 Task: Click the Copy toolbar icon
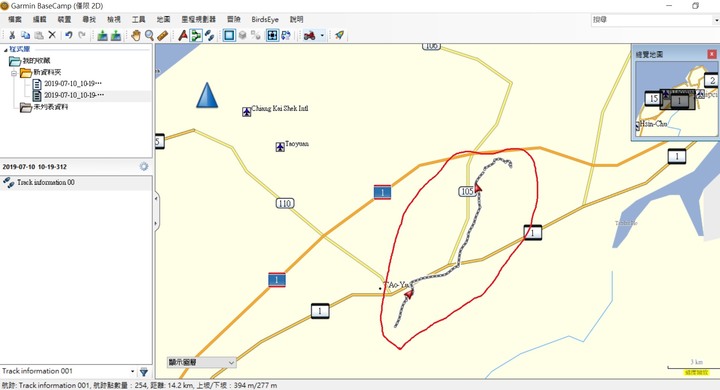click(x=26, y=35)
